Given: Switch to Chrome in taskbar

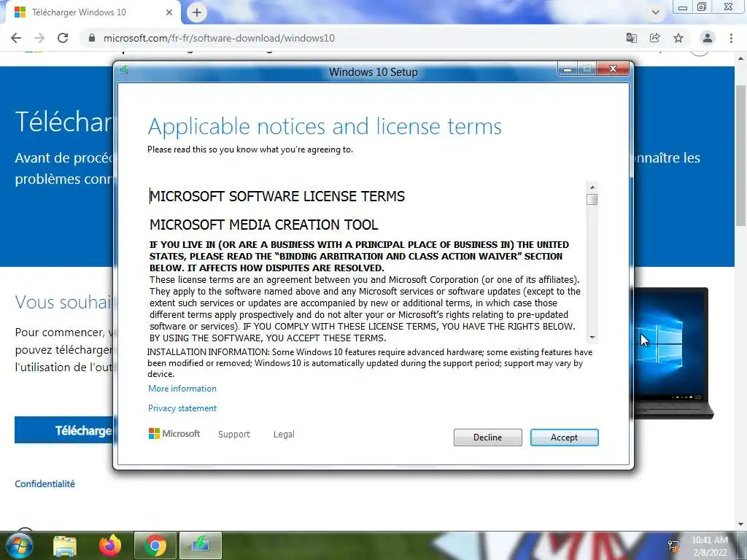Looking at the screenshot, I should click(x=155, y=545).
